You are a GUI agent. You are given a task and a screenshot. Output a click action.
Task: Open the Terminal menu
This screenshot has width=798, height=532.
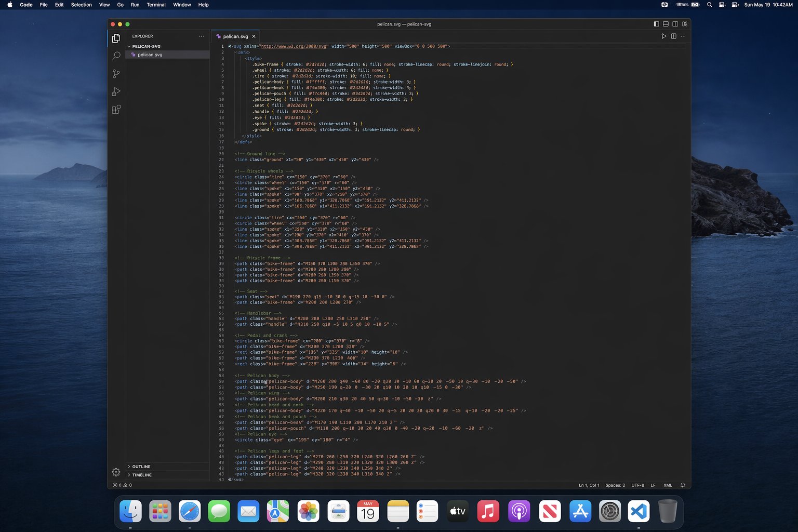[156, 5]
